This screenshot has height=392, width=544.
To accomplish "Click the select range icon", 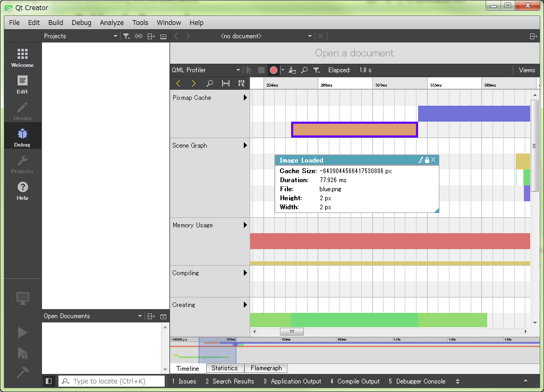I will pos(226,83).
